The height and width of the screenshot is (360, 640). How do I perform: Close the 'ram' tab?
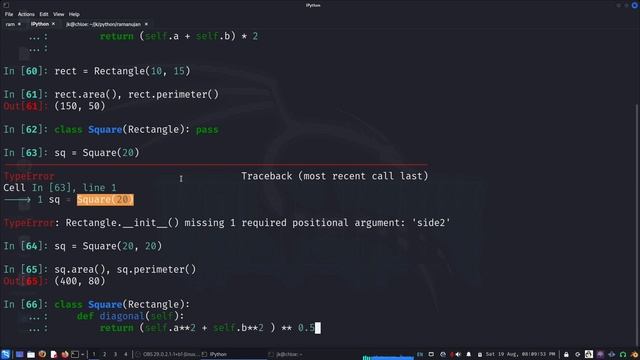coord(19,24)
